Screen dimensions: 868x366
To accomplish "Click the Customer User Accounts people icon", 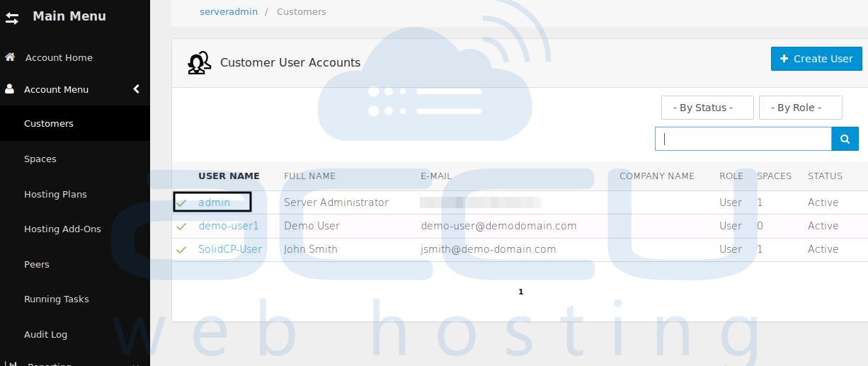I will tap(199, 63).
